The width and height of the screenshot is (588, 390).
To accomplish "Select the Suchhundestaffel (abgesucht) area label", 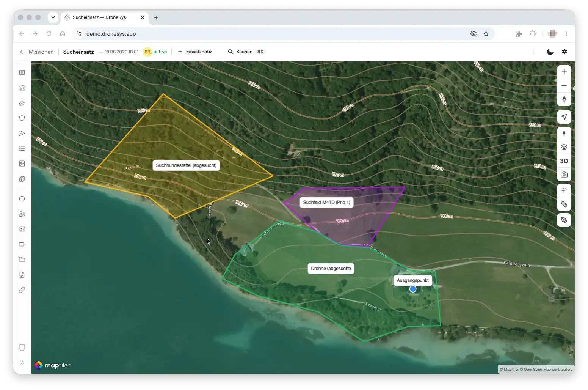I will (x=186, y=165).
